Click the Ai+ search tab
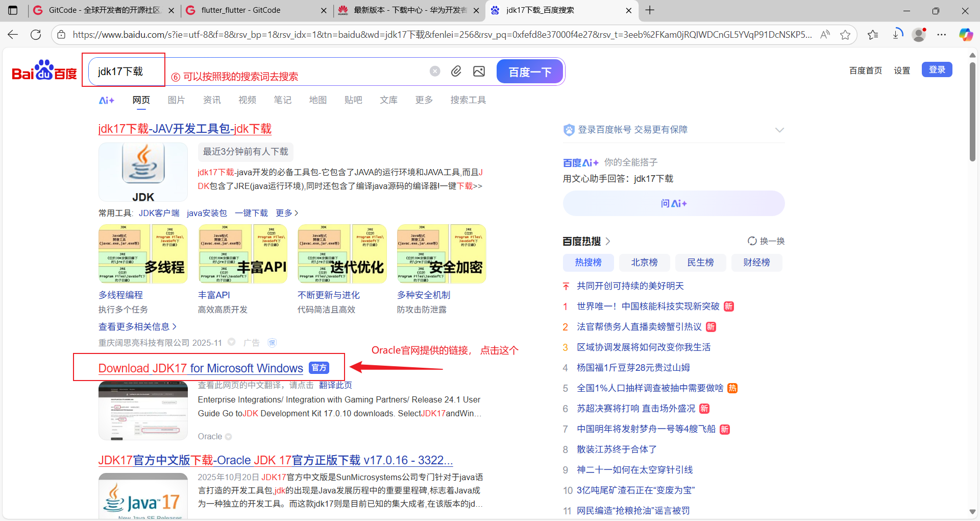 click(106, 100)
